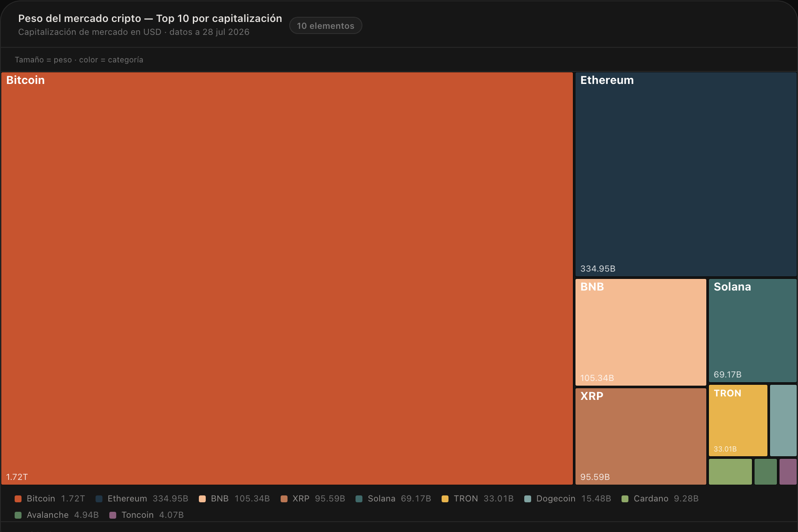Click the unlabeled grey-blue Dogecoin tile

[x=783, y=421]
